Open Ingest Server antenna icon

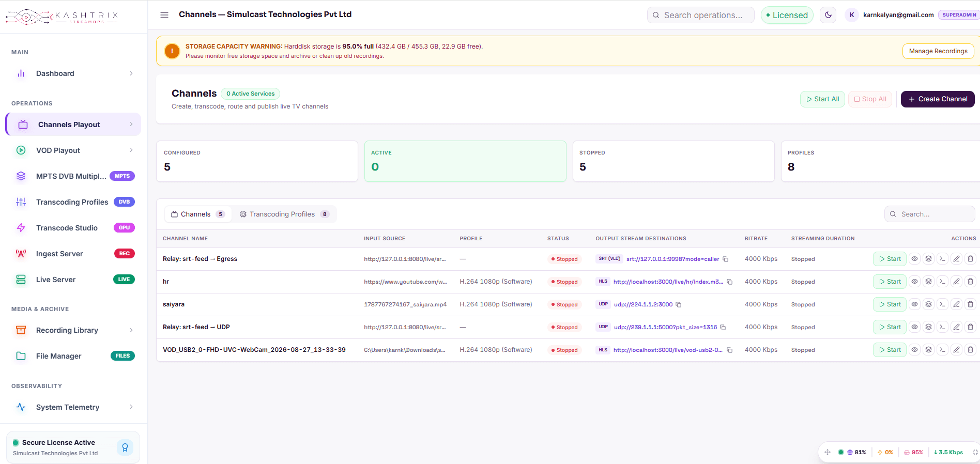[x=21, y=254]
